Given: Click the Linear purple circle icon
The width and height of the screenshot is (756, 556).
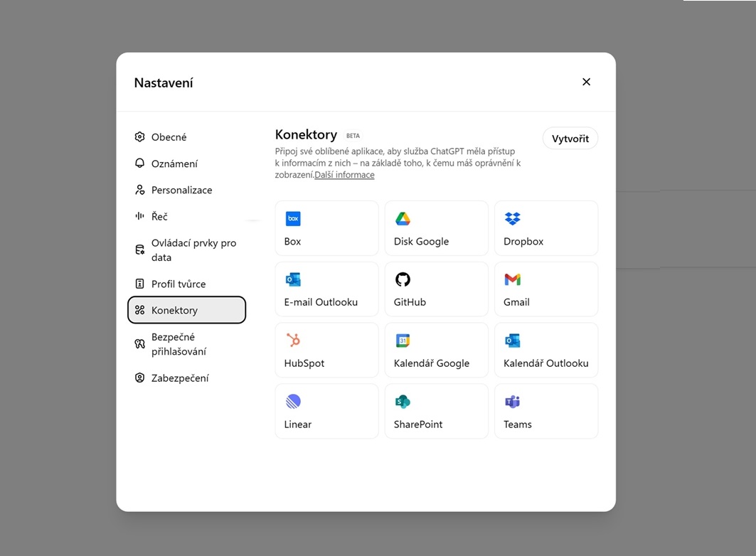Looking at the screenshot, I should coord(293,401).
